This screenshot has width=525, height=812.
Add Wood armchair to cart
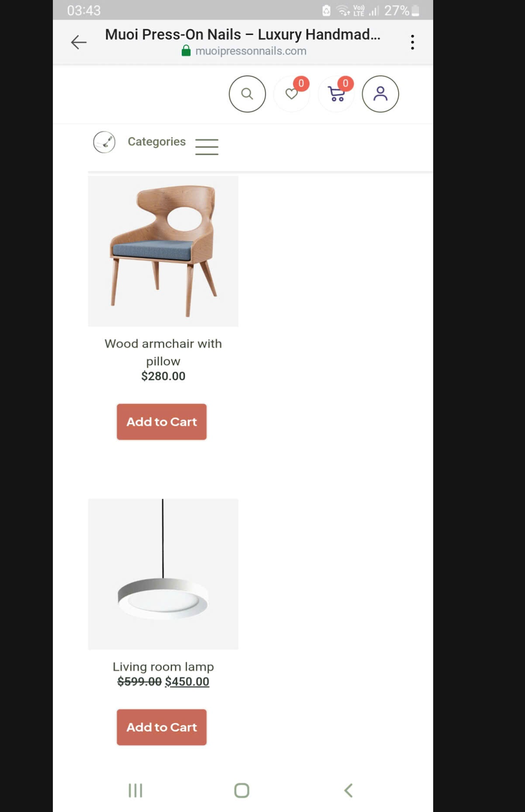(162, 422)
